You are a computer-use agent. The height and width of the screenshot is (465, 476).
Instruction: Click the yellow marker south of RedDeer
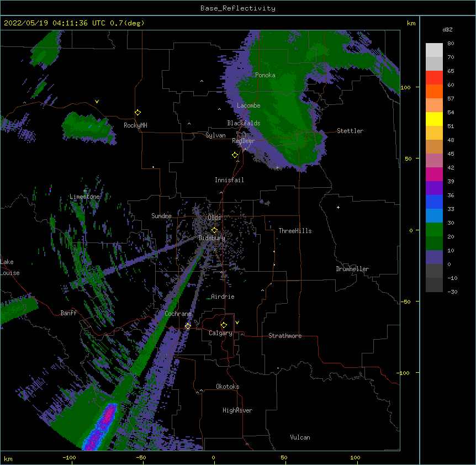235,155
